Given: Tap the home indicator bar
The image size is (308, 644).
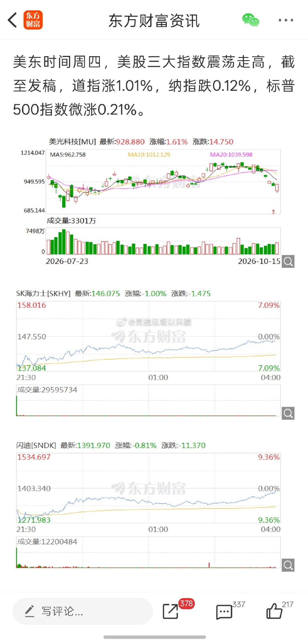Looking at the screenshot, I should (x=155, y=637).
